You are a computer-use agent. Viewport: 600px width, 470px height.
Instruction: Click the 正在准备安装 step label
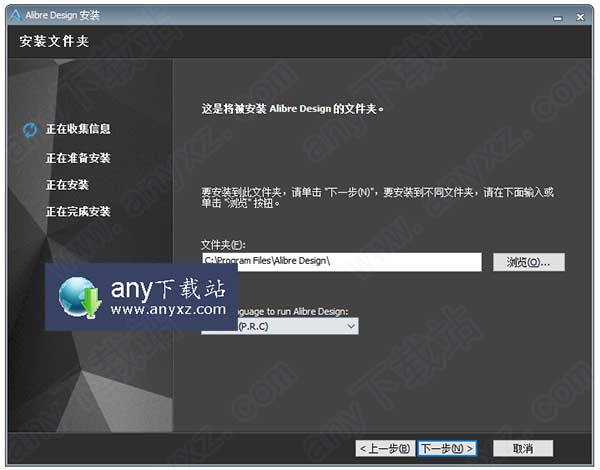78,158
